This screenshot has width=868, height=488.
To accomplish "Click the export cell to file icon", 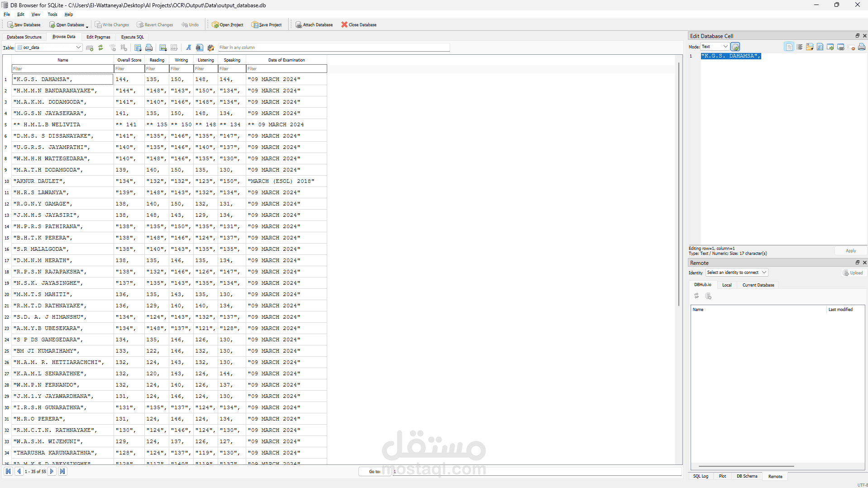I will click(820, 47).
